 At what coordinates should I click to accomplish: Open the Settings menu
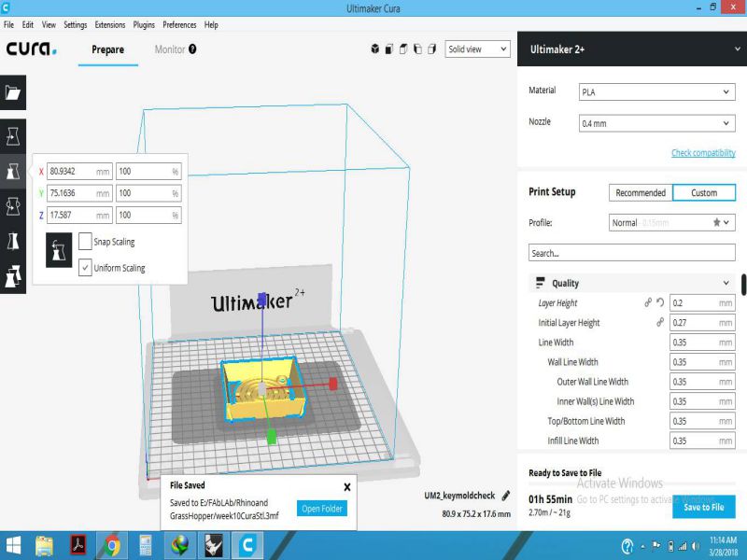76,25
